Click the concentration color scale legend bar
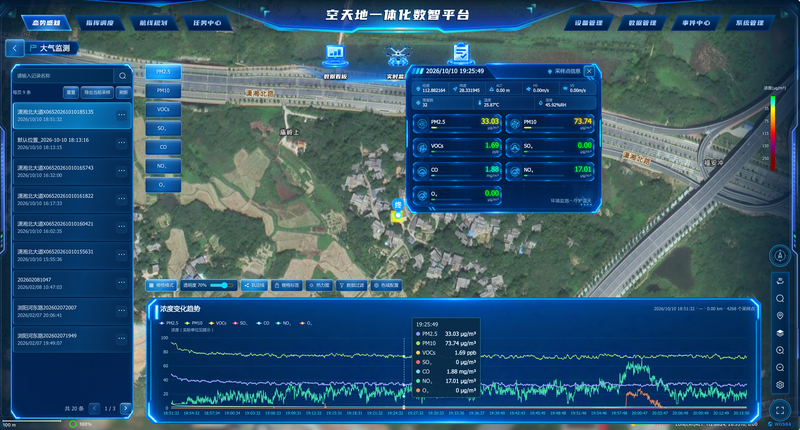 coord(772,133)
